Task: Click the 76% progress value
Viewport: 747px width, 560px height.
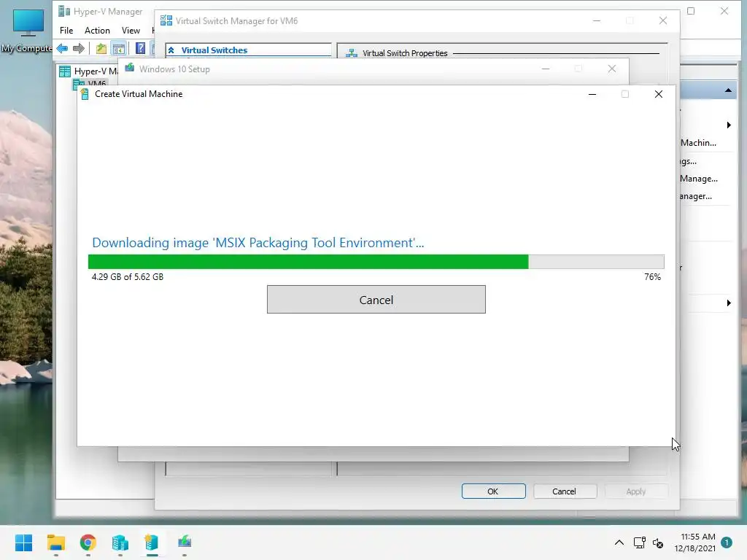Action: point(653,276)
